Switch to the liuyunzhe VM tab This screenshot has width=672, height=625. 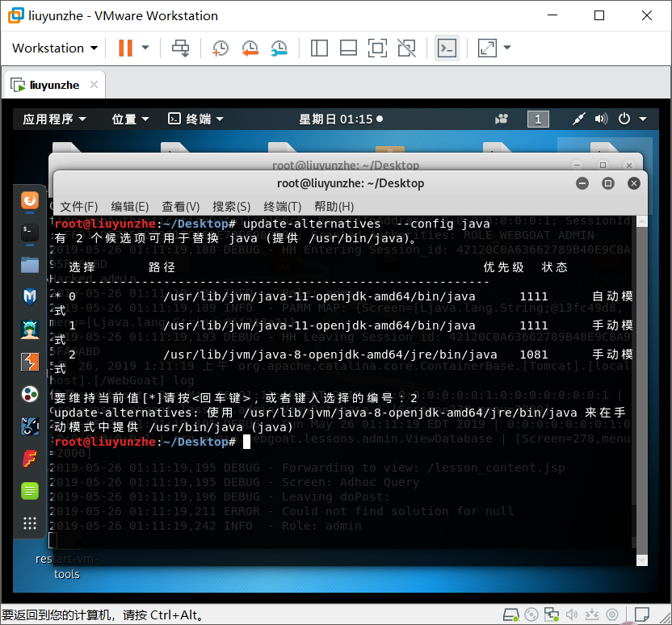[x=55, y=86]
